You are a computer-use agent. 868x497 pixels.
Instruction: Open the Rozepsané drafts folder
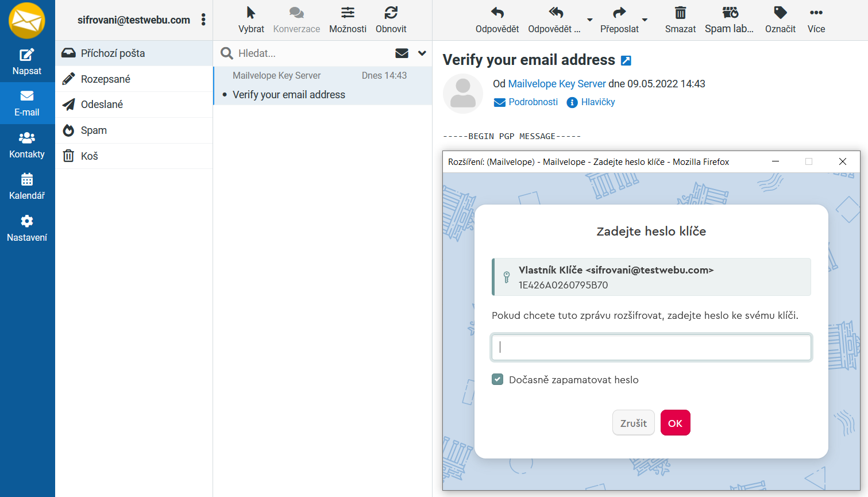[x=134, y=79]
